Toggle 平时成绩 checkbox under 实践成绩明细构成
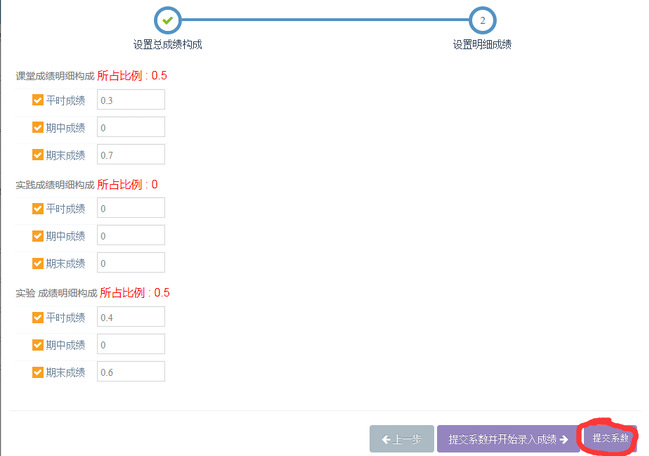Screen dimensions: 649x456 [38, 209]
